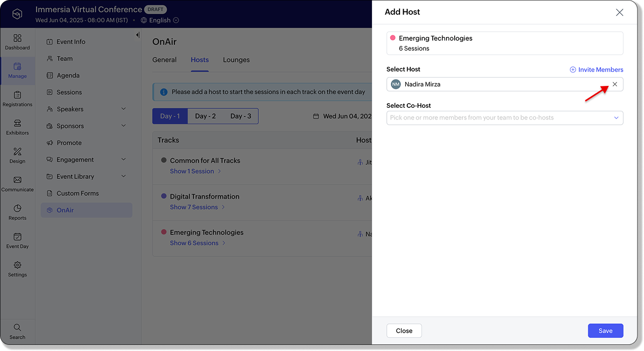The height and width of the screenshot is (351, 644).
Task: Go to Registrations in sidebar
Action: click(17, 99)
